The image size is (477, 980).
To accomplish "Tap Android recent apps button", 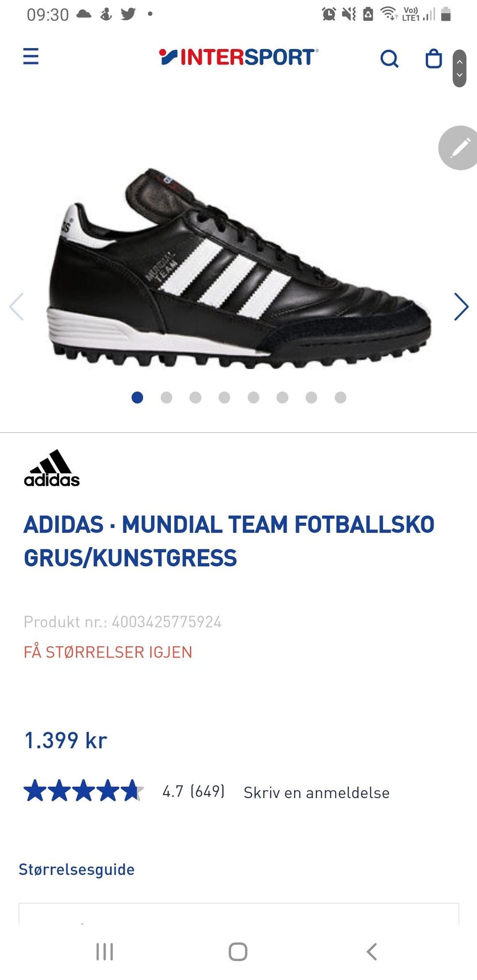I will pyautogui.click(x=105, y=952).
